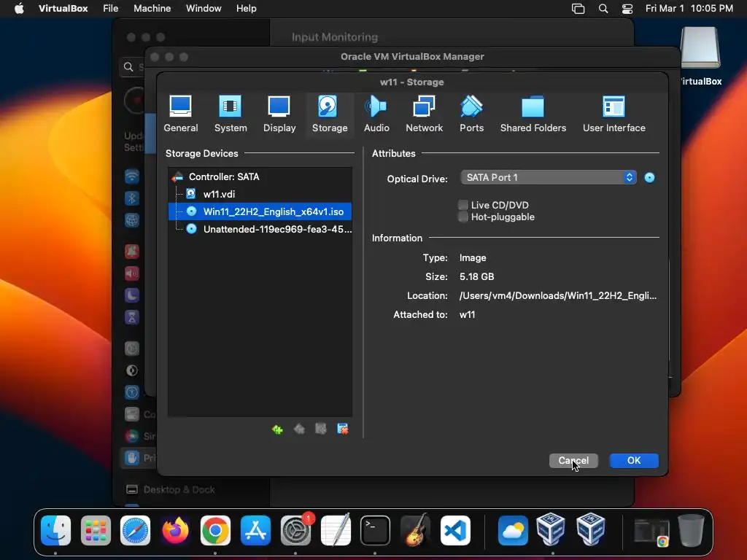Click the Location path text of the ISO

coord(558,296)
